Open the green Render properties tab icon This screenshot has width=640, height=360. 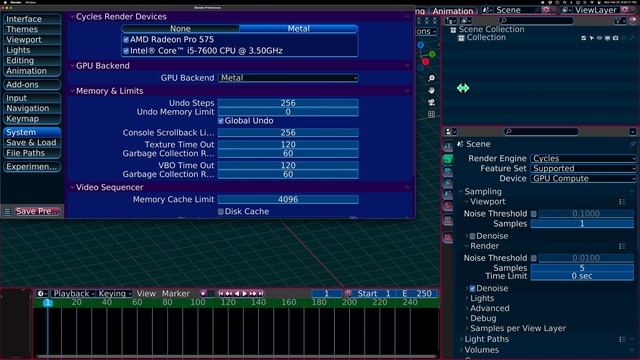pos(448,159)
